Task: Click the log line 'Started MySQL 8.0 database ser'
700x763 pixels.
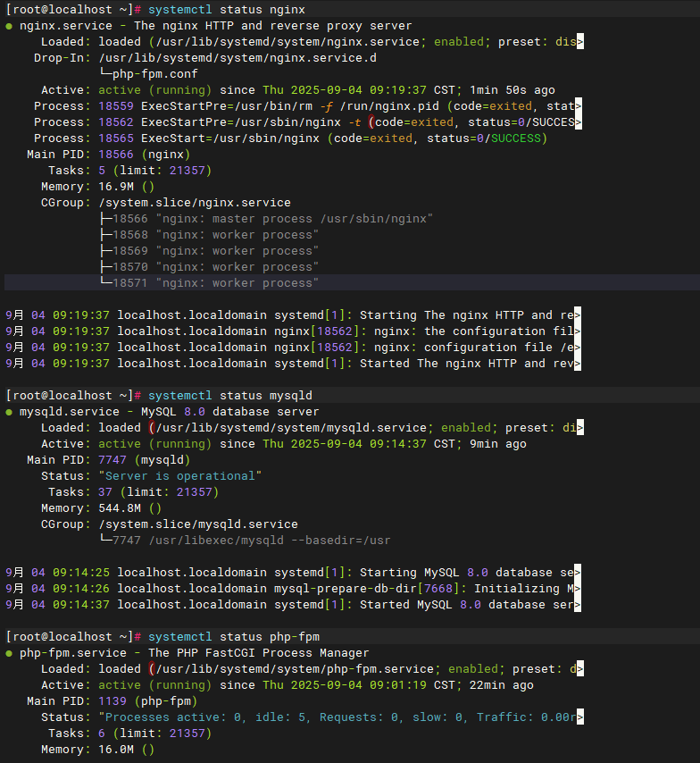Action: pyautogui.click(x=293, y=604)
